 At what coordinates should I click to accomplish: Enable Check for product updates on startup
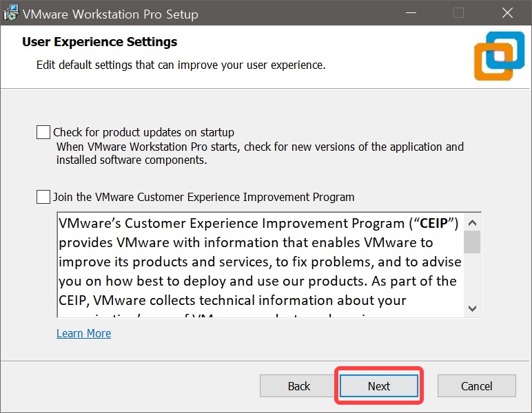43,132
